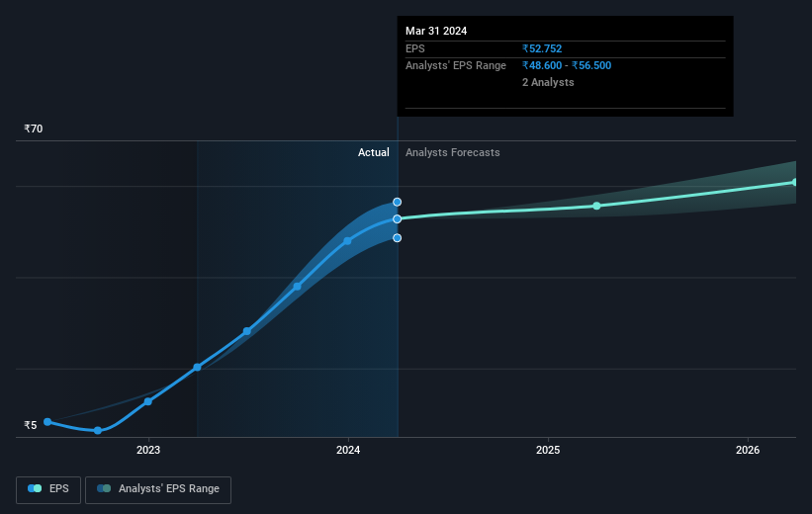Click the first EPS data point near ₹5

(47, 422)
